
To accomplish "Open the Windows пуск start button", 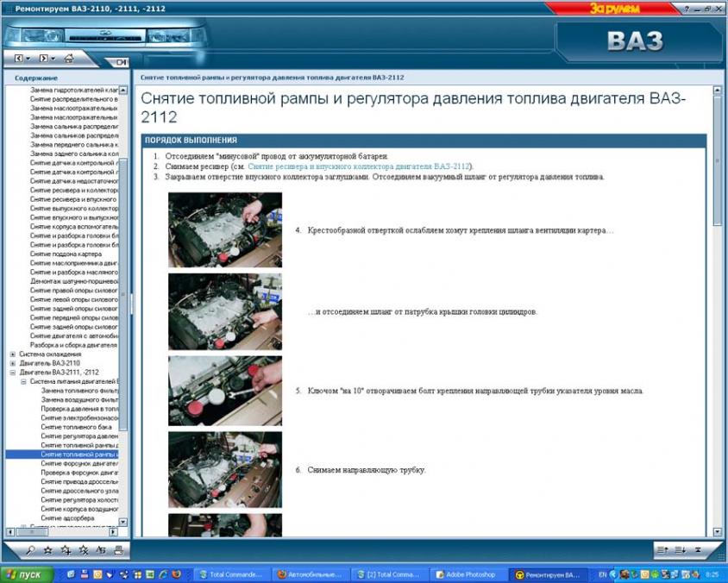I will tap(27, 574).
